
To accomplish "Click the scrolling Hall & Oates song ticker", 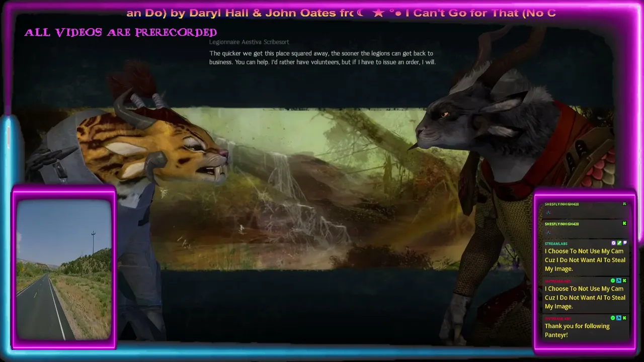I will pos(341,13).
